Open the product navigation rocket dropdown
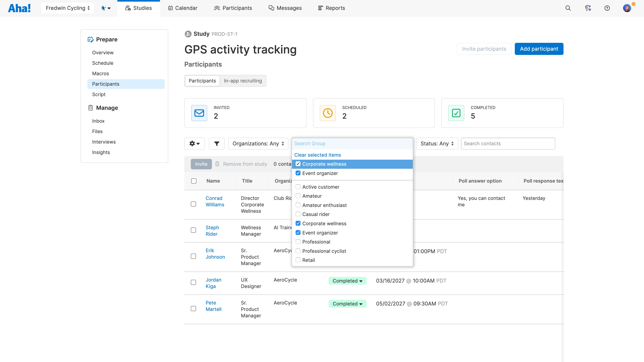644x362 pixels. [x=106, y=8]
